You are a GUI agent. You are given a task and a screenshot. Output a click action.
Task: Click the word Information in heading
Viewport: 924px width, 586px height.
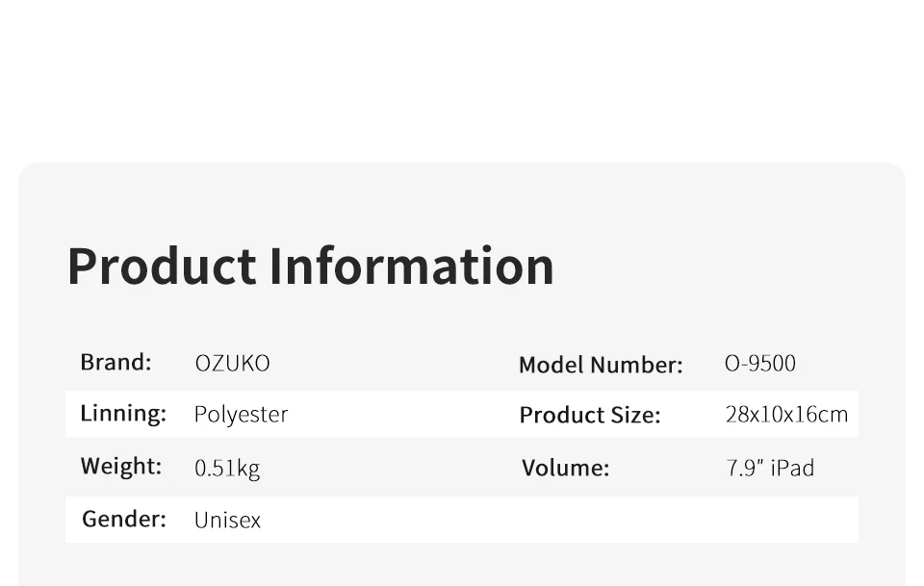click(412, 267)
